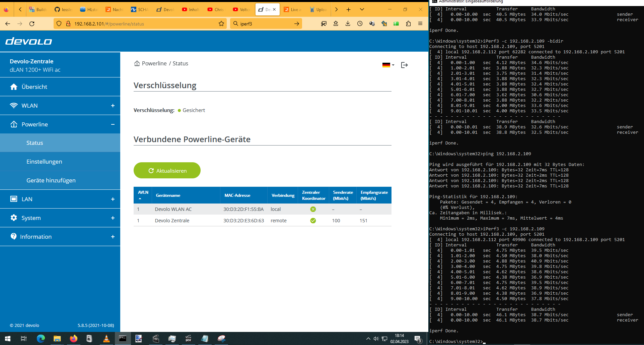Open the Firefox extensions puzzle icon
This screenshot has height=345, width=644.
408,23
